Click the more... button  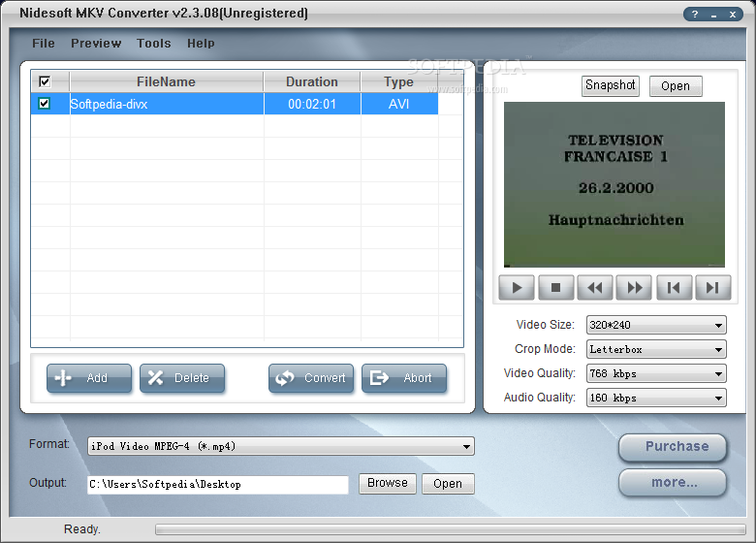(673, 482)
